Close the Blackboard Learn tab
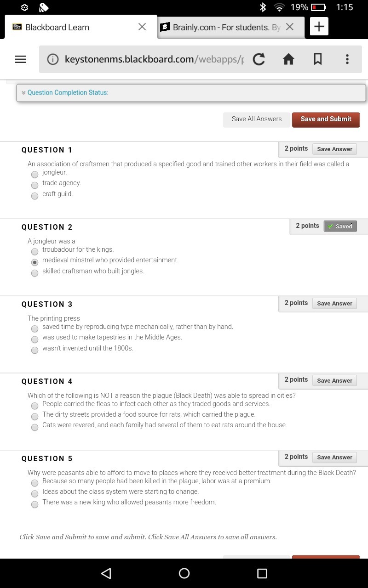The width and height of the screenshot is (368, 588). coord(142,27)
